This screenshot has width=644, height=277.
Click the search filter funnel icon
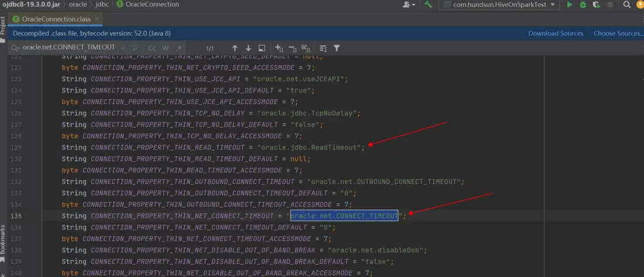[337, 48]
